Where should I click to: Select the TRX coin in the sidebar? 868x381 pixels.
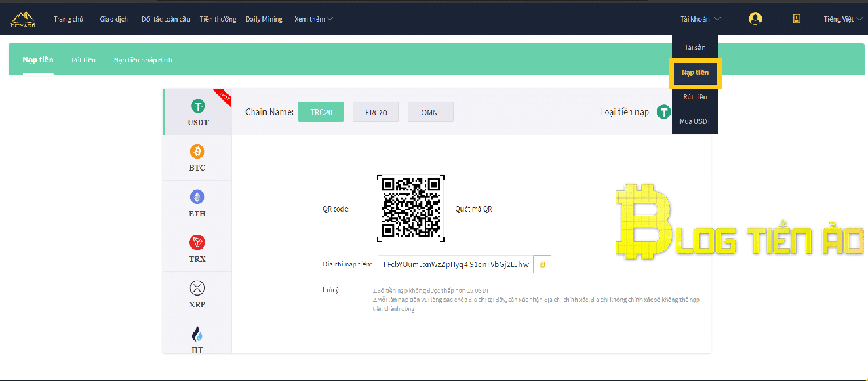(197, 249)
